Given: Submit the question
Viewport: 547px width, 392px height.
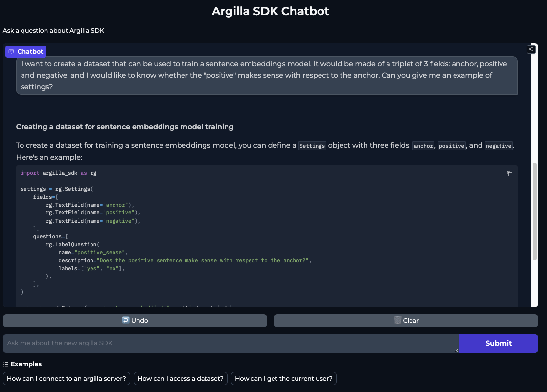Looking at the screenshot, I should pos(498,343).
